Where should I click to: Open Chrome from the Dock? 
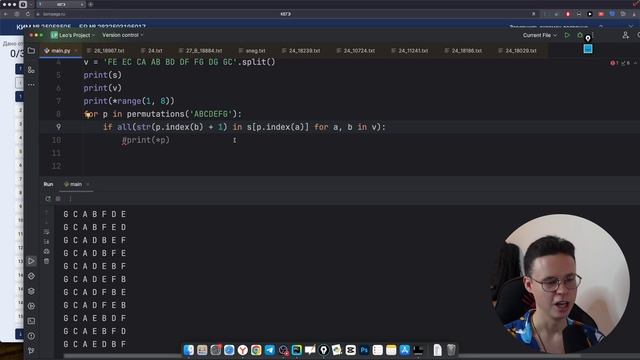[x=256, y=350]
